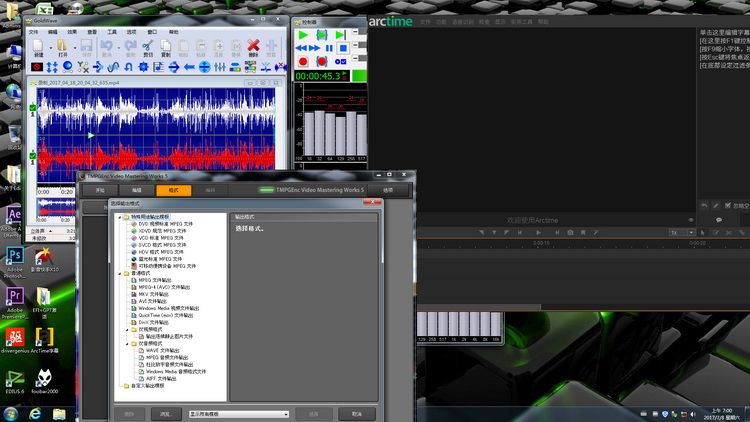
Task: Open the Undo dropdown arrow in GoldWave
Action: click(118, 47)
